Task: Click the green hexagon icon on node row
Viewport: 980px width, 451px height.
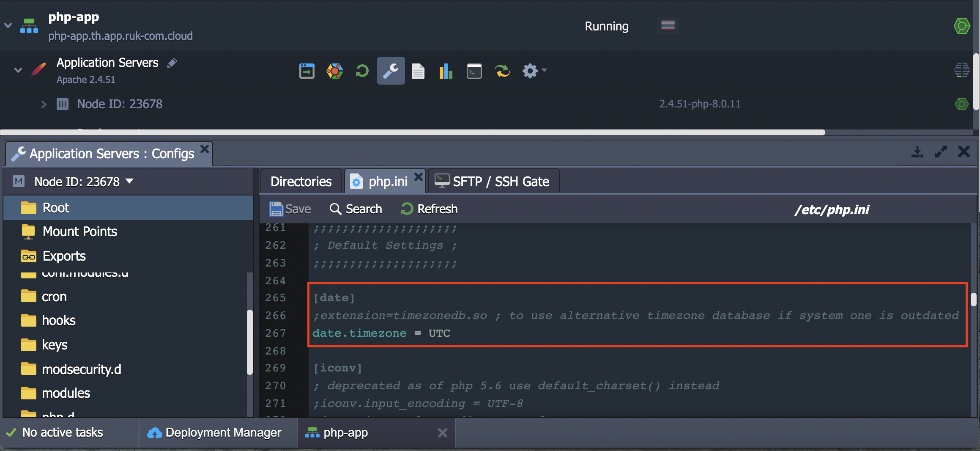Action: 962,104
